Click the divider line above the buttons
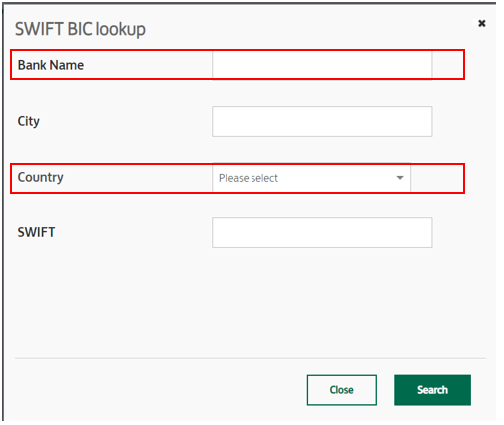This screenshot has height=425, width=504. [251, 358]
